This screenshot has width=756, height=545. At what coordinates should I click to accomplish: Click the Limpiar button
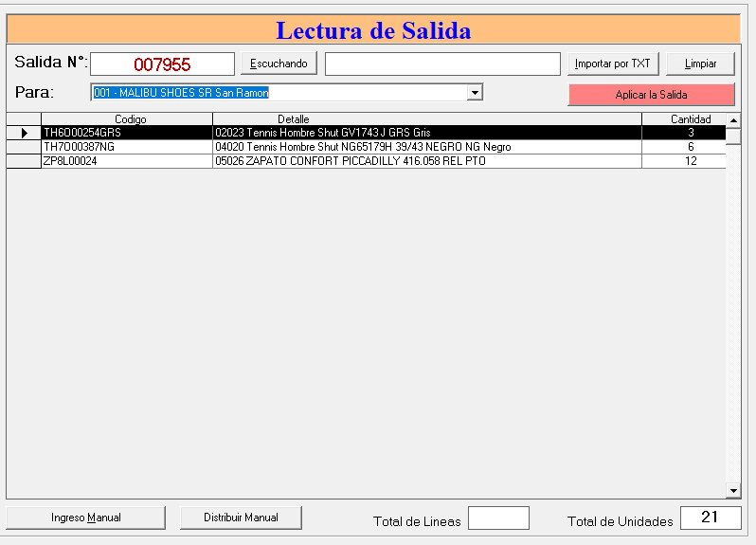700,64
